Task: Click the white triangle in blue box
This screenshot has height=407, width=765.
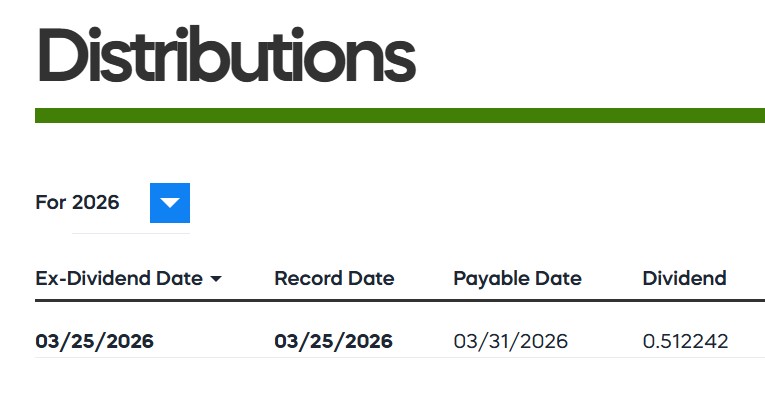Action: 170,204
